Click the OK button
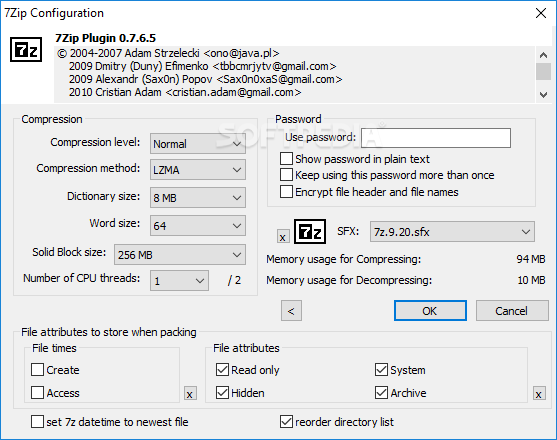Image resolution: width=557 pixels, height=440 pixels. (430, 311)
